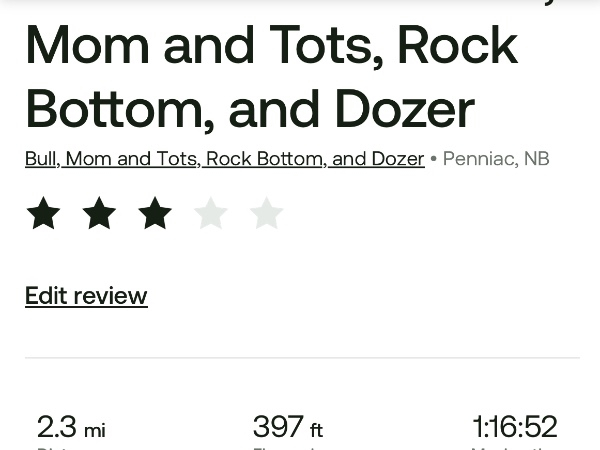Click the third filled rating star
The width and height of the screenshot is (600, 450).
pos(155,213)
